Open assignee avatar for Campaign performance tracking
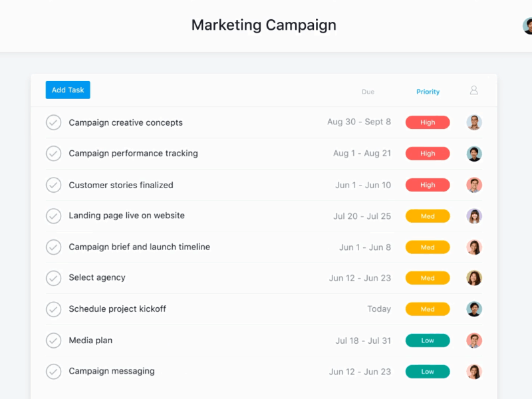This screenshot has width=532, height=399. [x=474, y=154]
